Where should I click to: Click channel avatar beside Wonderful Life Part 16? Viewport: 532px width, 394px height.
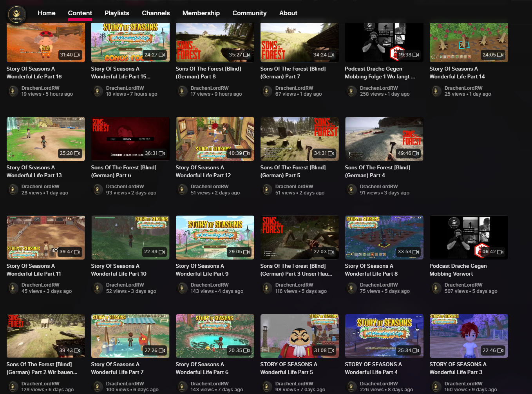tap(13, 91)
